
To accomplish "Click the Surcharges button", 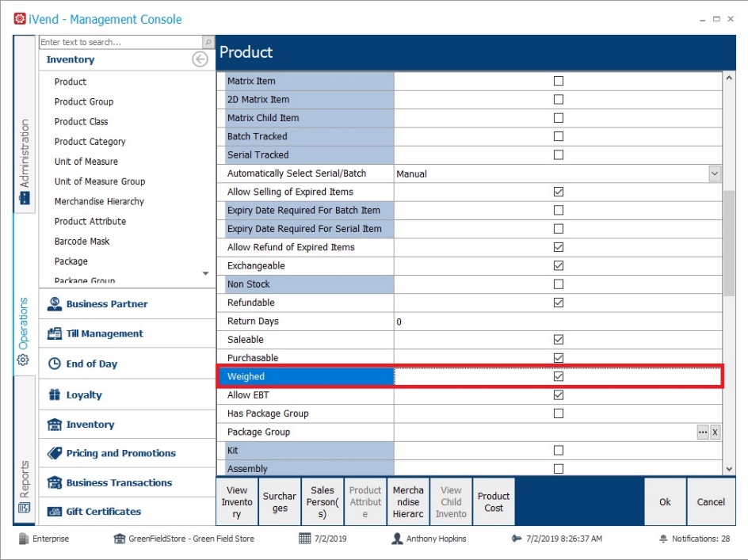I will coord(280,502).
